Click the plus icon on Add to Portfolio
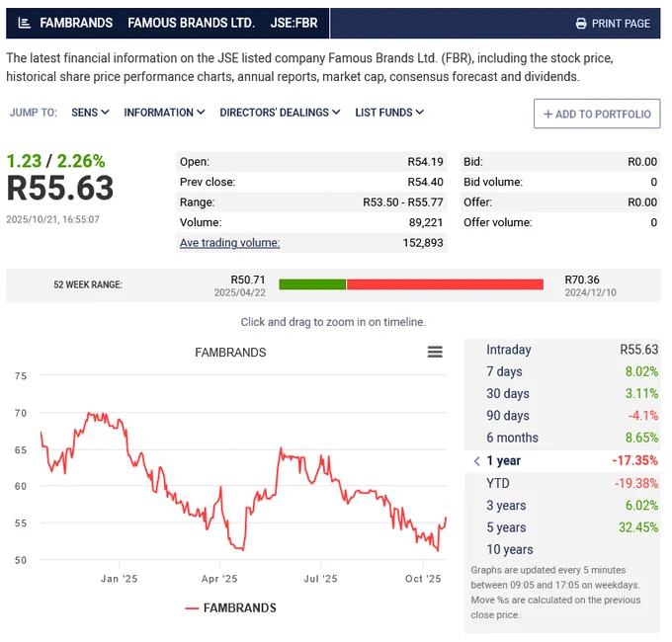The width and height of the screenshot is (672, 642). 547,114
